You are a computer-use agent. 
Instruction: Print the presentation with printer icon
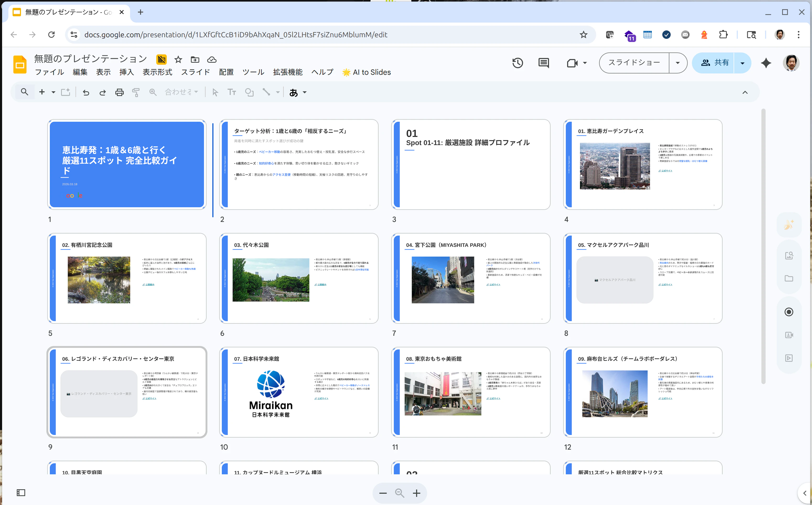coord(119,92)
